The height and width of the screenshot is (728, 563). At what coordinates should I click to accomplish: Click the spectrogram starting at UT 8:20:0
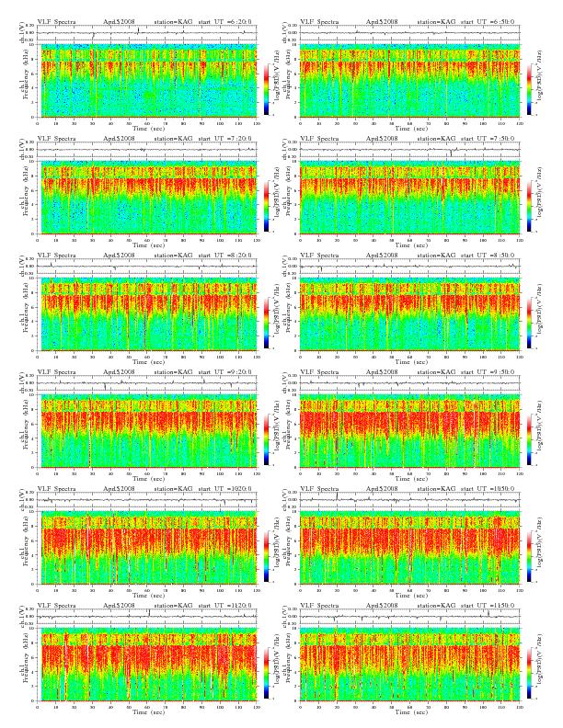pyautogui.click(x=147, y=314)
